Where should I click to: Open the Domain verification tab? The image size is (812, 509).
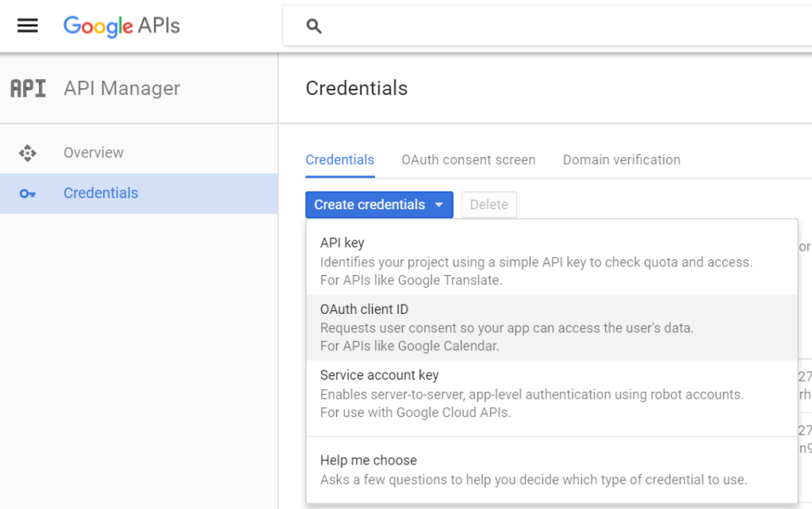coord(621,159)
